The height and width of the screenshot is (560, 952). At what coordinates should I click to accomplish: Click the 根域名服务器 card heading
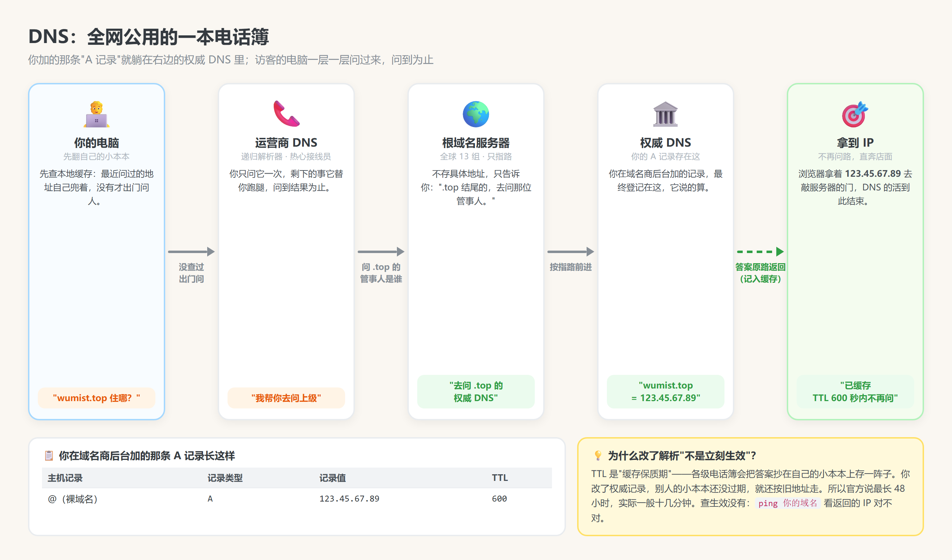[476, 143]
